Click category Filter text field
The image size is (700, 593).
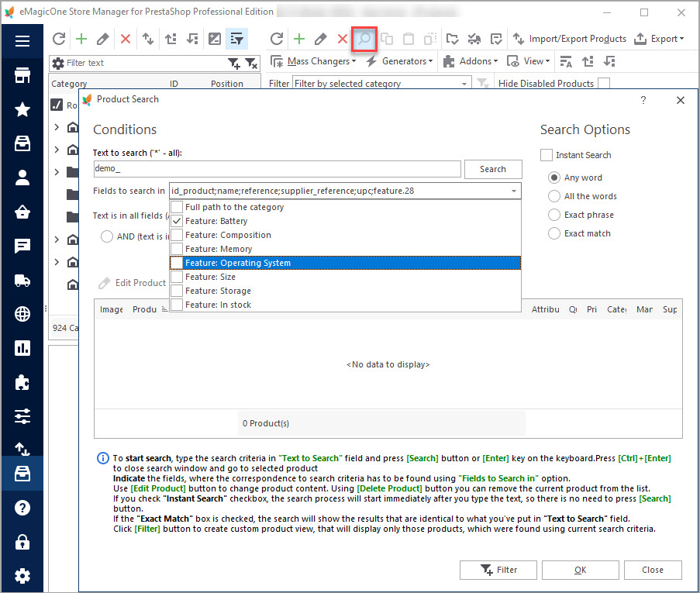[x=147, y=63]
